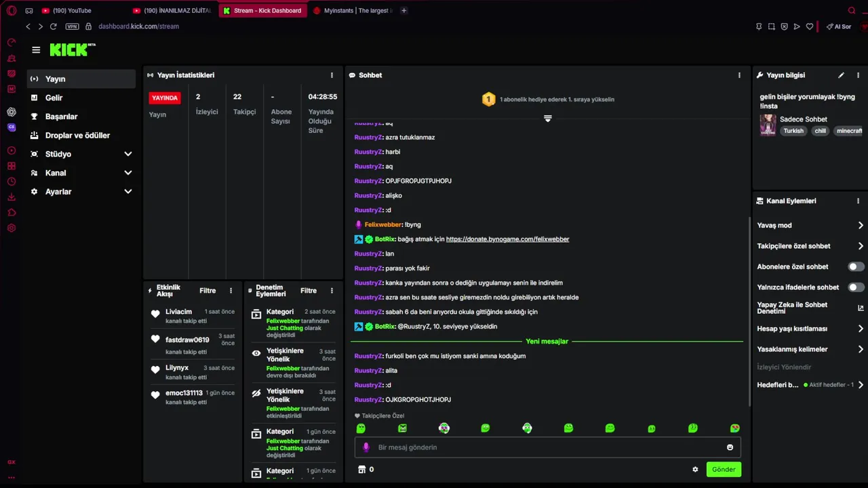Viewport: 868px width, 488px height.
Task: Click the Turkish tag chip
Action: click(x=793, y=131)
